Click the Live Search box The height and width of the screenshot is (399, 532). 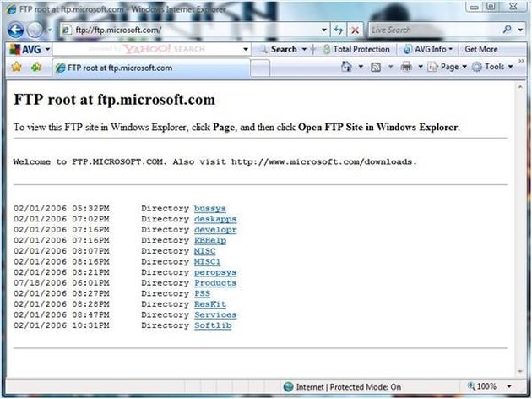click(x=434, y=30)
